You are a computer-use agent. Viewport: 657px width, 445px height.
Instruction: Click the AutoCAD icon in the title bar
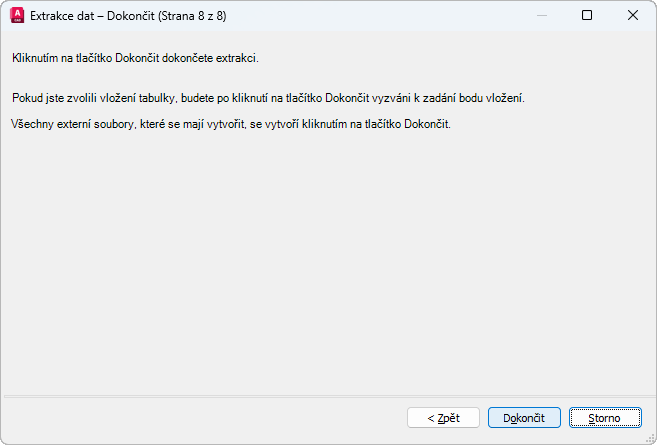point(17,15)
